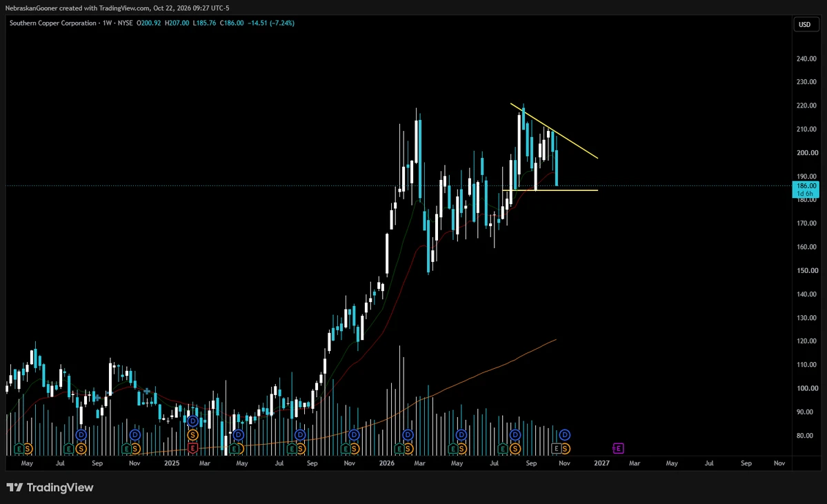Open the green earnings marker for July 2025
827x504 pixels.
pos(292,449)
